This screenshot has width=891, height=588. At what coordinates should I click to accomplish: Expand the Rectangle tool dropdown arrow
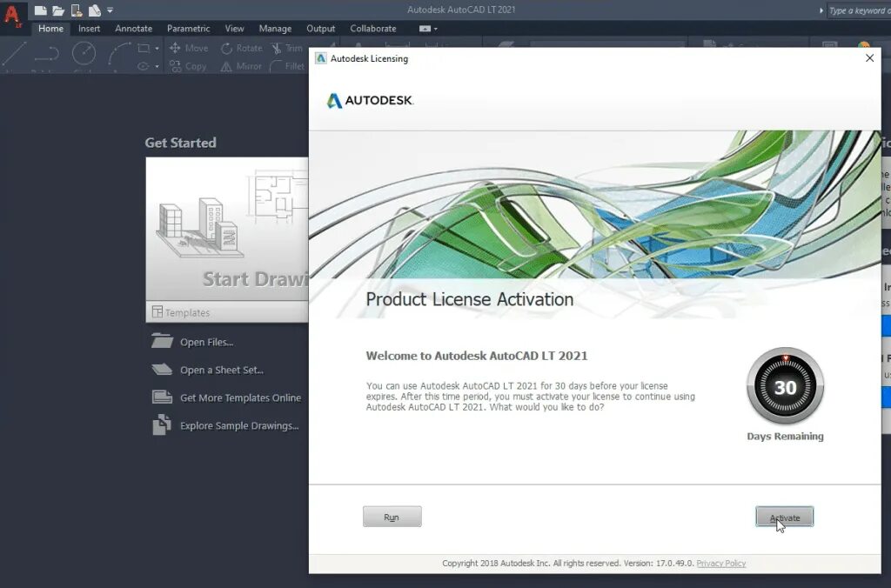click(x=157, y=49)
